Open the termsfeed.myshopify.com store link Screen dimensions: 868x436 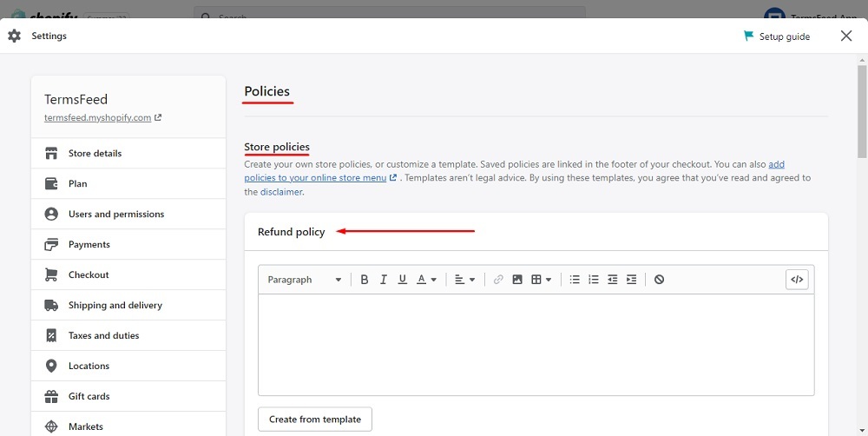click(102, 117)
